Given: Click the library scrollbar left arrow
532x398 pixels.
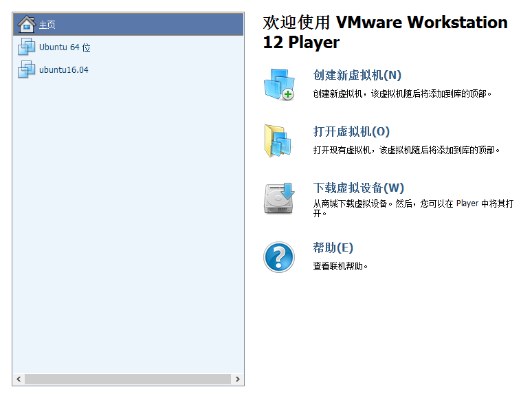Looking at the screenshot, I should 19,379.
